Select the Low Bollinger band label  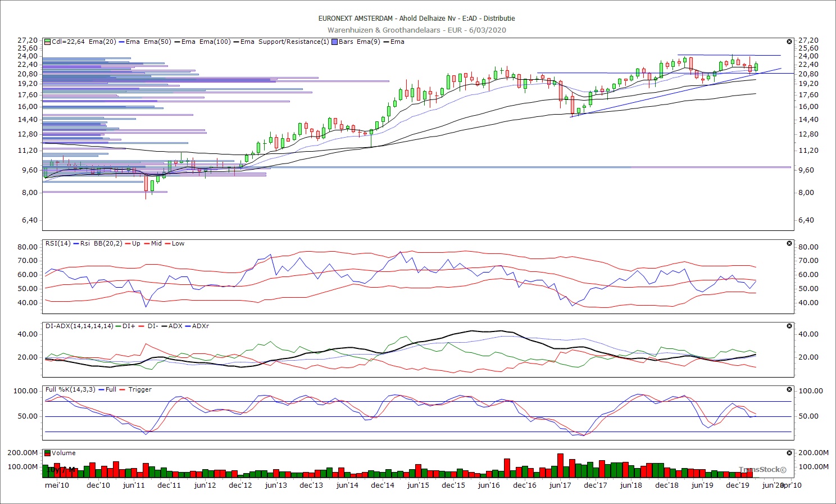tap(178, 243)
